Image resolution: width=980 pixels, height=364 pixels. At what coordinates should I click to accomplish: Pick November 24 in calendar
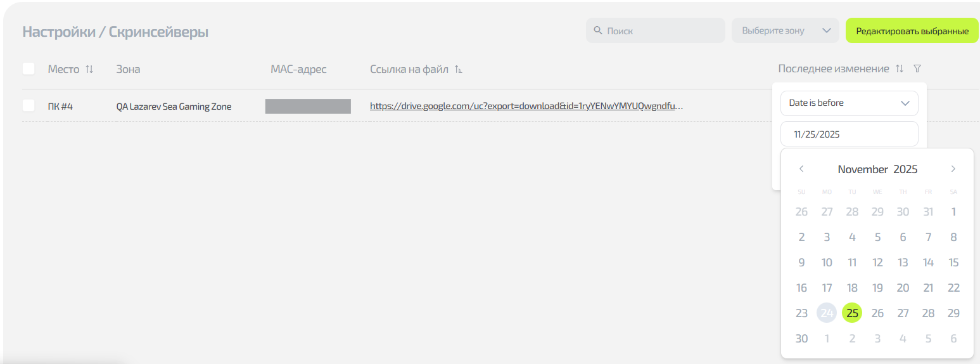(x=827, y=313)
